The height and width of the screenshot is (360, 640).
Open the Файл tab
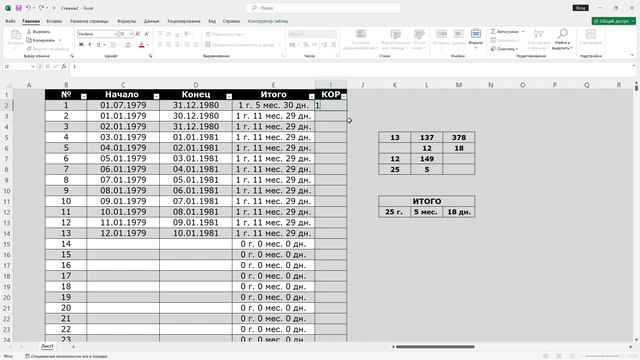(10, 21)
